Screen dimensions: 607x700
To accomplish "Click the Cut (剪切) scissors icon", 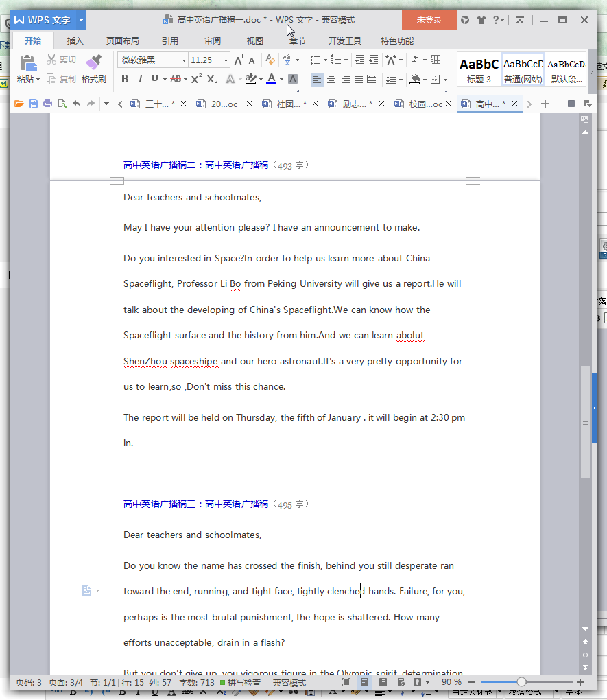I will (x=51, y=60).
